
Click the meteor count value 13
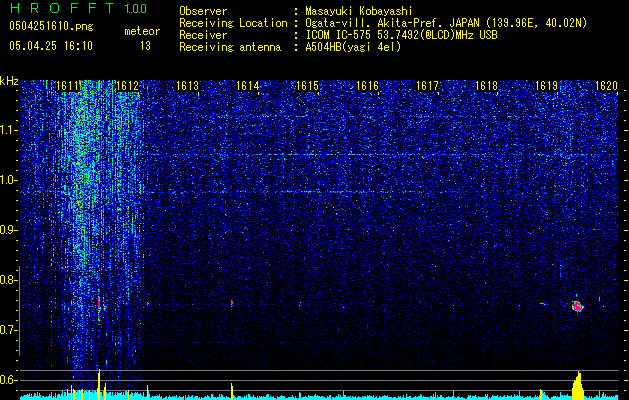145,46
